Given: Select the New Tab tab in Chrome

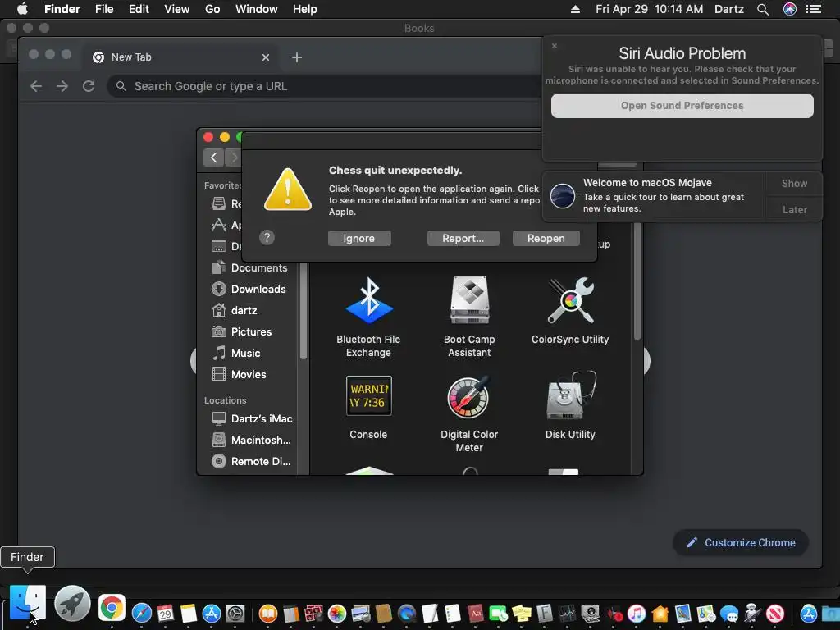Looking at the screenshot, I should pyautogui.click(x=180, y=57).
